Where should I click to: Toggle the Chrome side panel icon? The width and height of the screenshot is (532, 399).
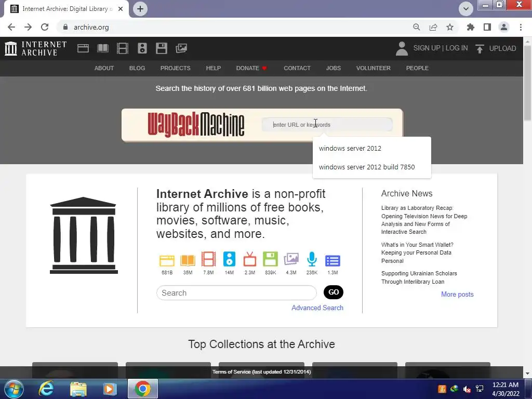coord(487,27)
